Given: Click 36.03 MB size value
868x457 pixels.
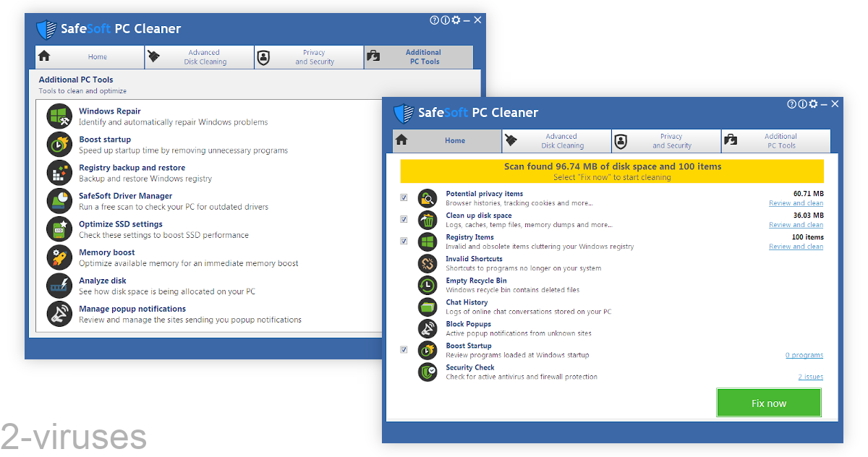Looking at the screenshot, I should pyautogui.click(x=809, y=215).
